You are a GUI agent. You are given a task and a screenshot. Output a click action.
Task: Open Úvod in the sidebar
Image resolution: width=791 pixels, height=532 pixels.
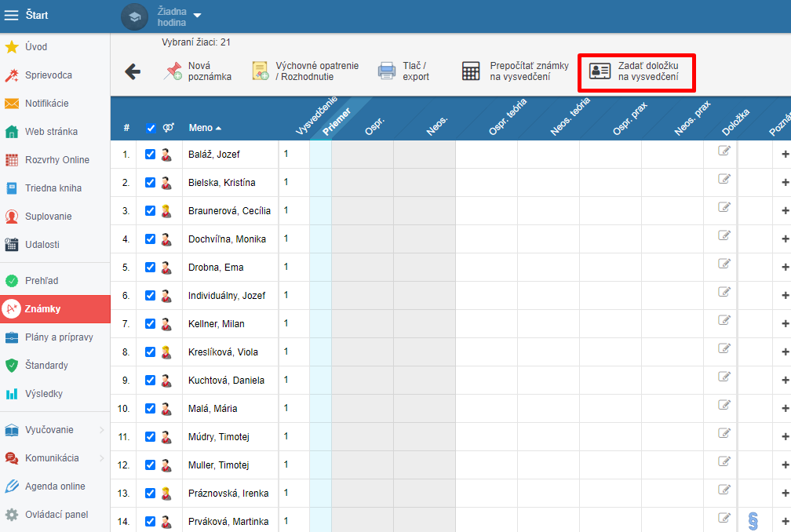pos(55,47)
